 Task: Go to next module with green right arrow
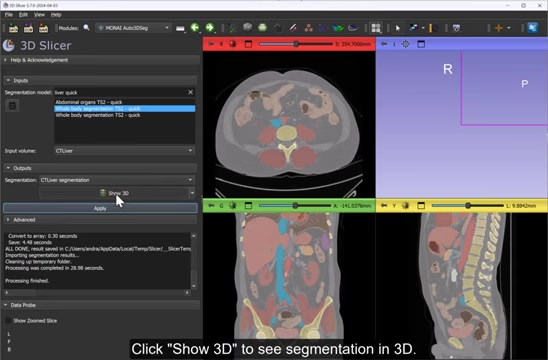pos(209,28)
